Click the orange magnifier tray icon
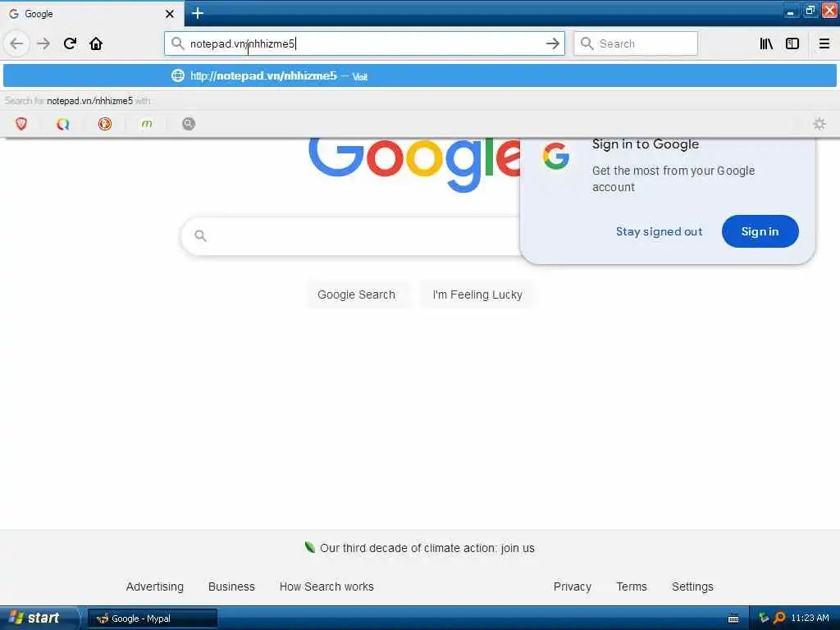The width and height of the screenshot is (840, 630). pos(779,618)
